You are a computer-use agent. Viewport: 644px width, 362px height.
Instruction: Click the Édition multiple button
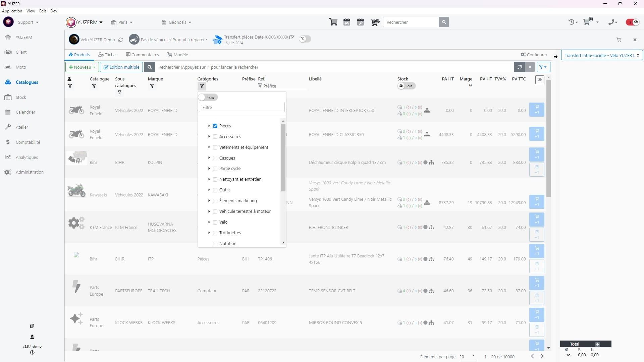click(x=121, y=67)
